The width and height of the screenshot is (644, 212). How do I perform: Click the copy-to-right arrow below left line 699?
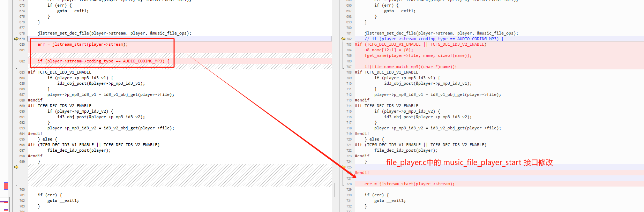pos(16,167)
